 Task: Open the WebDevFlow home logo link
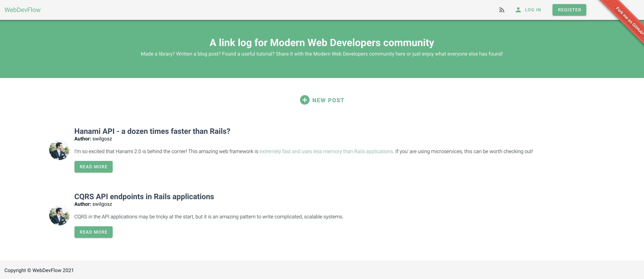coord(23,10)
